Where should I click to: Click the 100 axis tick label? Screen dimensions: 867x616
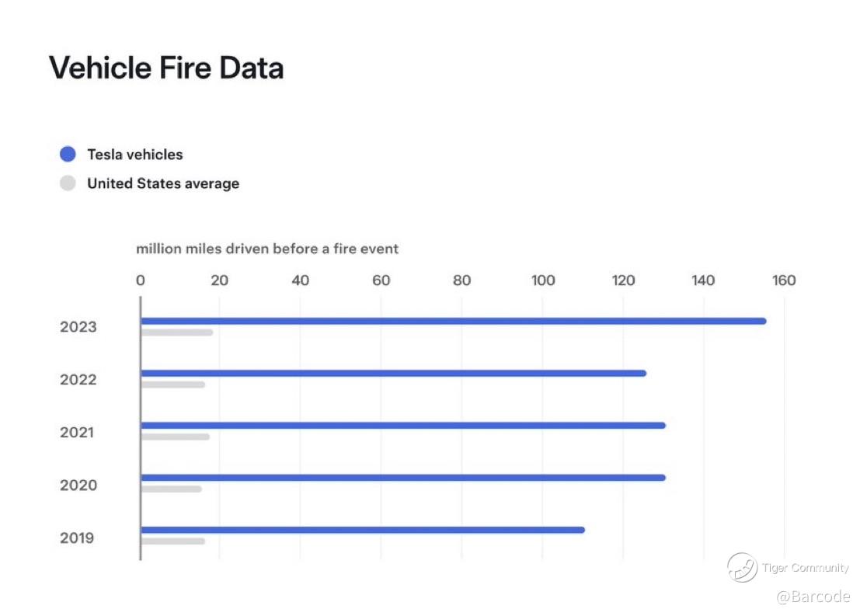[543, 280]
